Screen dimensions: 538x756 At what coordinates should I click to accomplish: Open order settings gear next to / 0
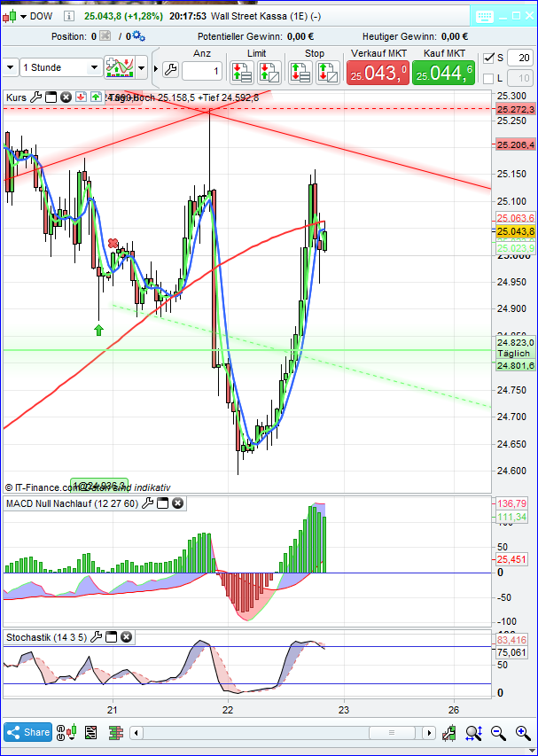click(x=139, y=36)
